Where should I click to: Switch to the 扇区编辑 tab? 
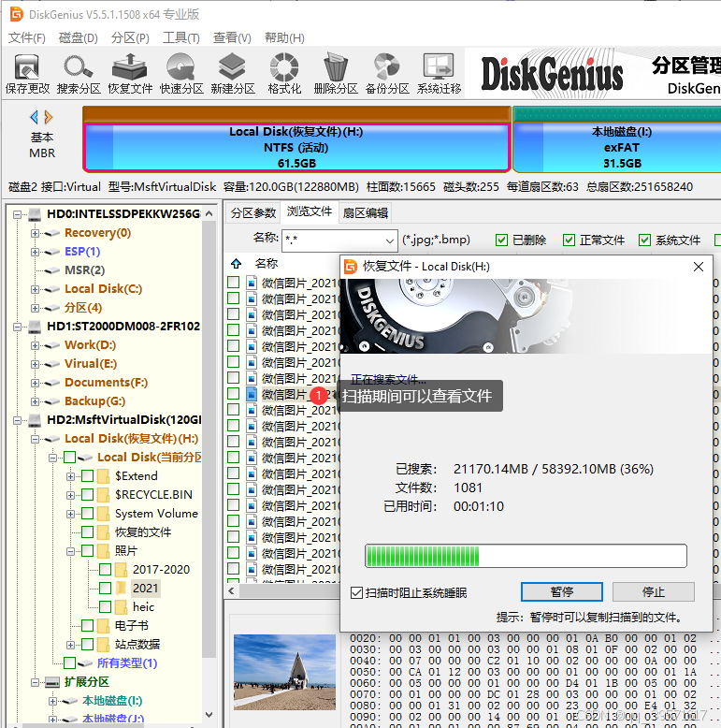tap(366, 212)
